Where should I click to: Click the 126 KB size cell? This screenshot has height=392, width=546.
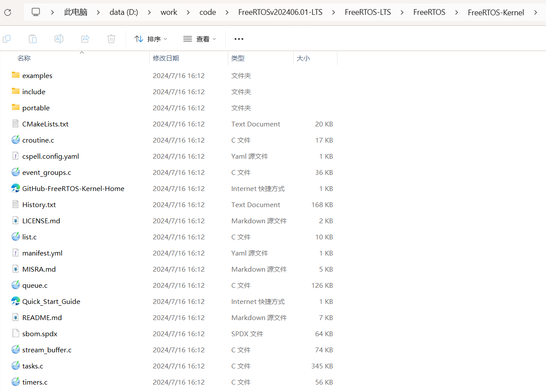coord(322,285)
